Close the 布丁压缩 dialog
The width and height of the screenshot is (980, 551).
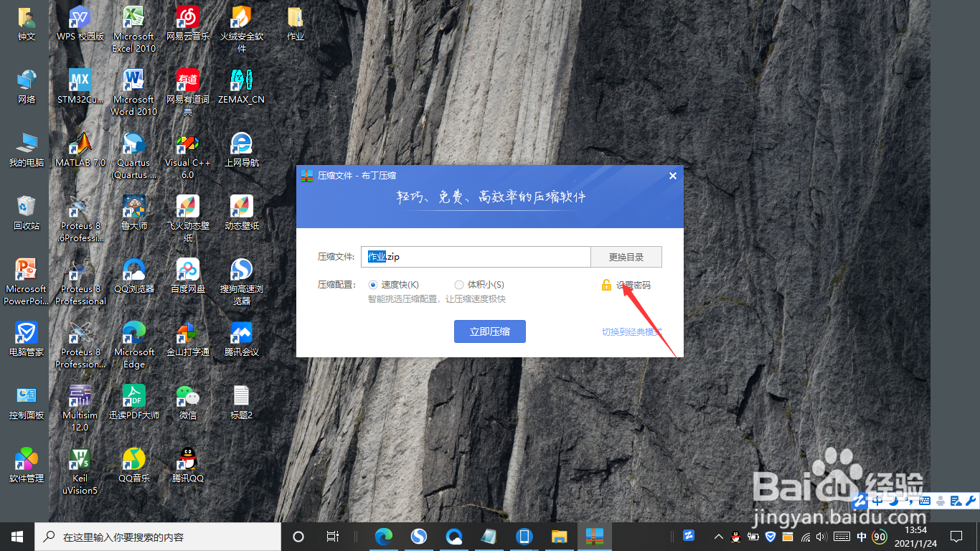pos(673,176)
